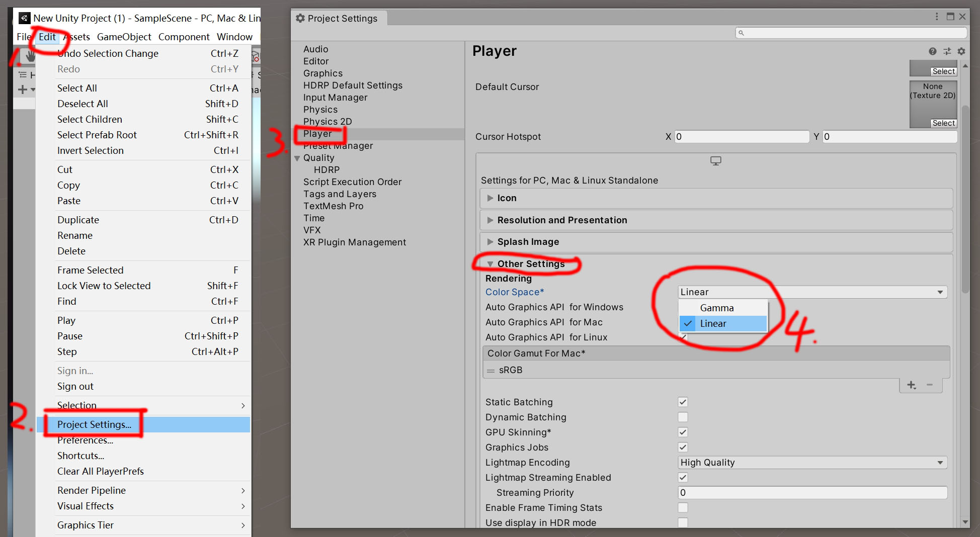Open the Component menu
This screenshot has height=537, width=980.
pyautogui.click(x=184, y=37)
